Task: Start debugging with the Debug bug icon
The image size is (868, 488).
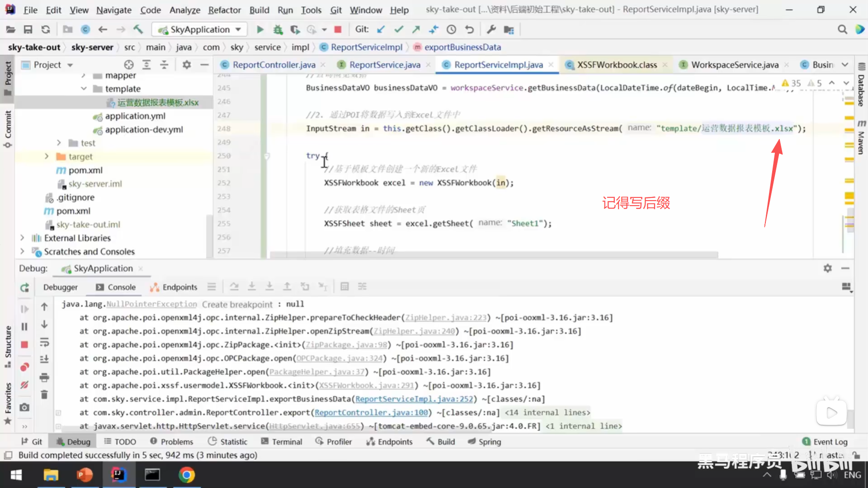Action: pyautogui.click(x=278, y=30)
